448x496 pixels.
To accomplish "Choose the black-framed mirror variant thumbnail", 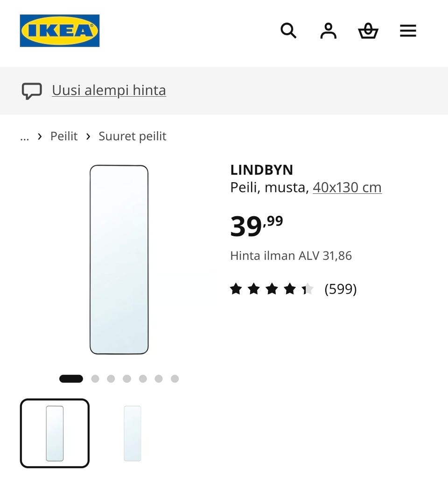I will [55, 433].
